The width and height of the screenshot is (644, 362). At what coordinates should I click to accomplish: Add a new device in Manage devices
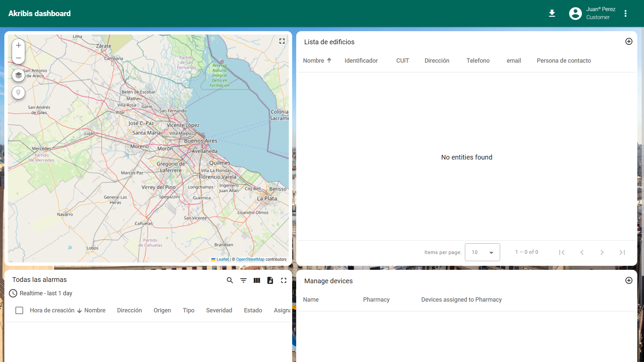(x=629, y=281)
